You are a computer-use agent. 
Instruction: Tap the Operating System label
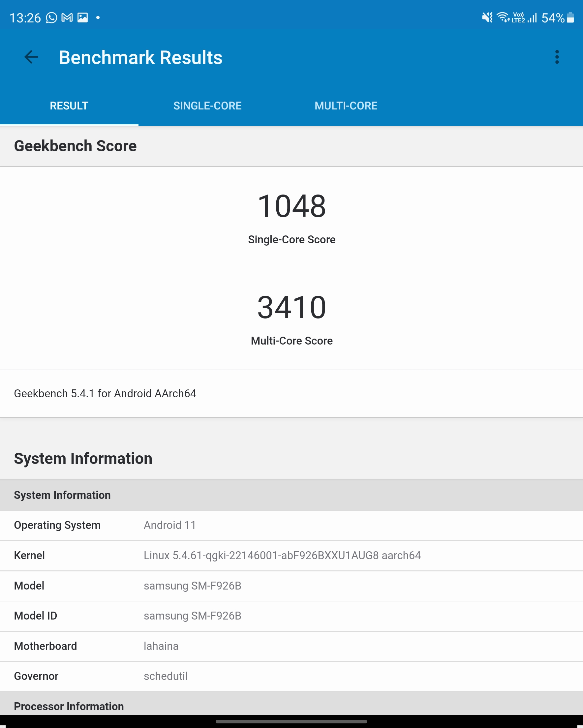[x=57, y=525]
